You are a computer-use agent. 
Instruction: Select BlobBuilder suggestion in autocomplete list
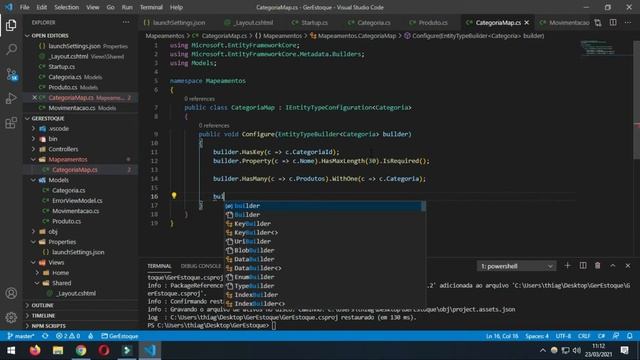254,251
